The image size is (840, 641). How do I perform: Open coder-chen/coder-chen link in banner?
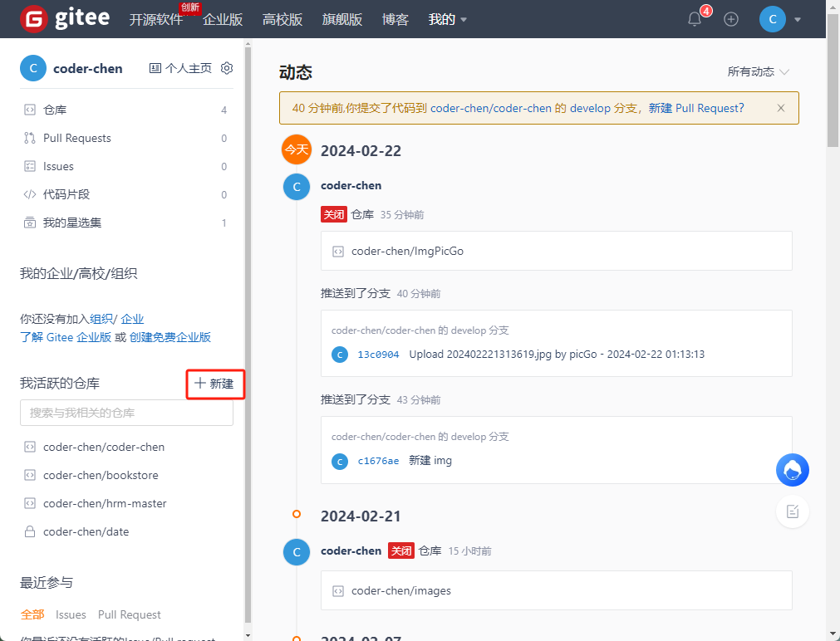click(491, 108)
